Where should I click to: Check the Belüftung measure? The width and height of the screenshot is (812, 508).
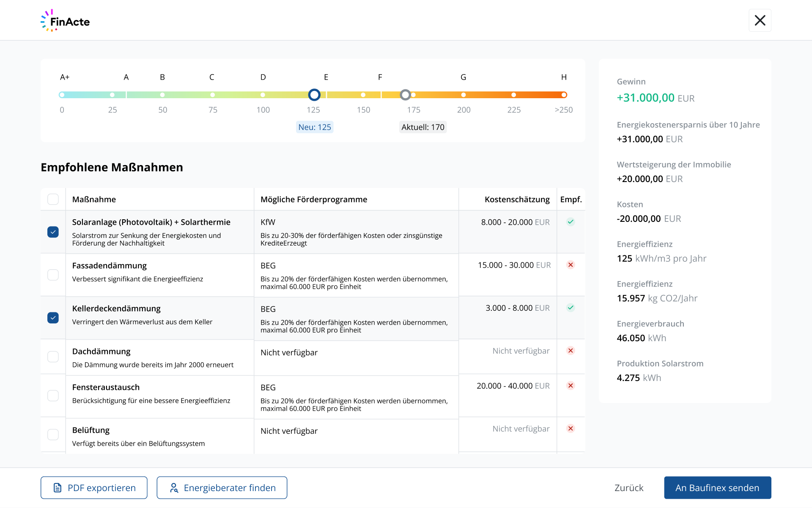tap(53, 434)
